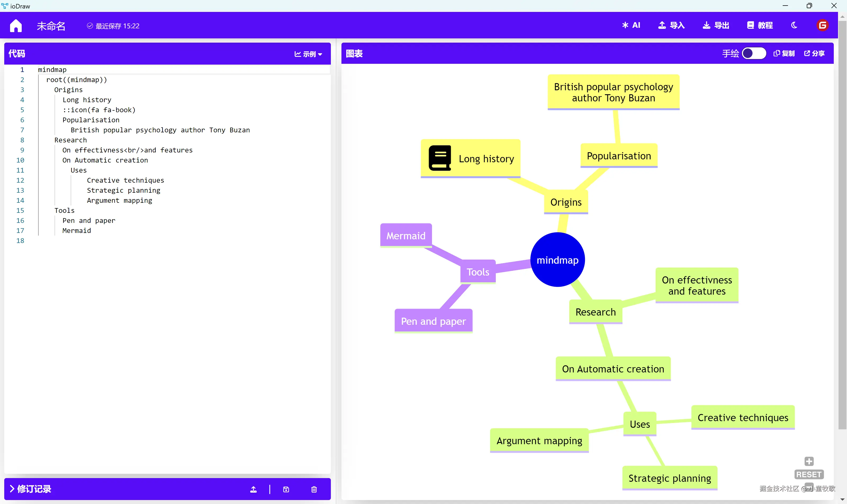Expand the 修订记录 revision history panel
The image size is (847, 504).
point(30,489)
